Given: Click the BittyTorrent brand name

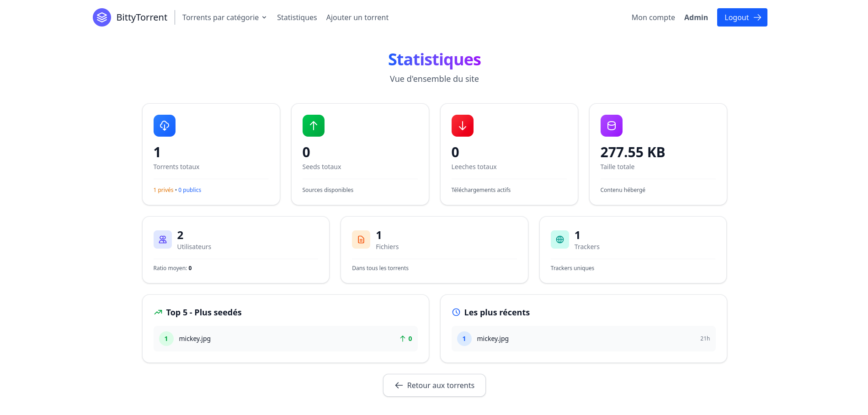Looking at the screenshot, I should point(142,17).
